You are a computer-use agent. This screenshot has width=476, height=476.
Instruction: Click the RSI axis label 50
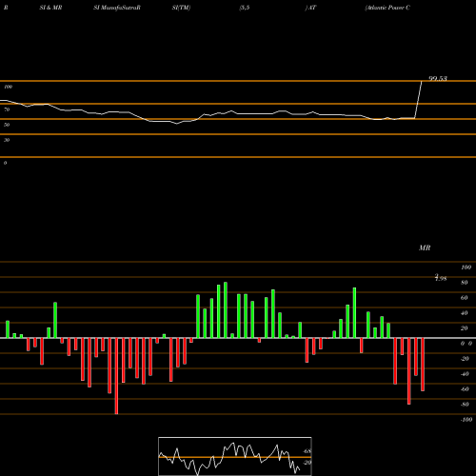(x=7, y=125)
